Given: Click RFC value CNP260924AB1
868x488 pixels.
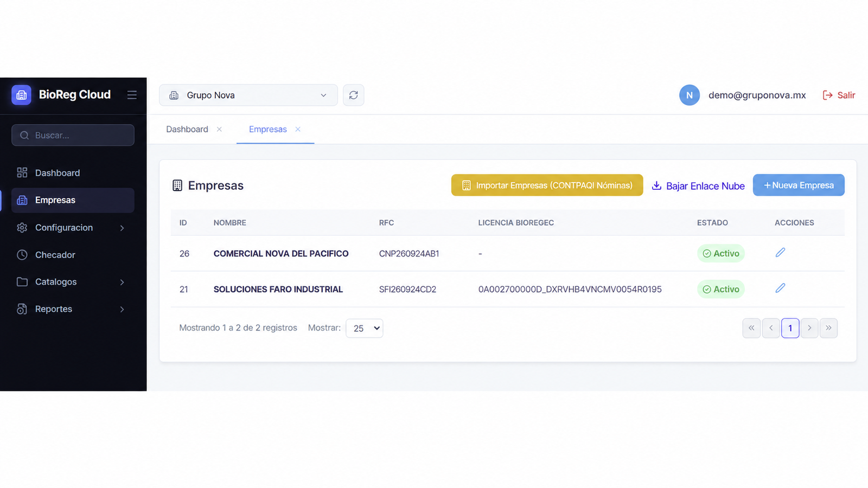Looking at the screenshot, I should click(409, 253).
